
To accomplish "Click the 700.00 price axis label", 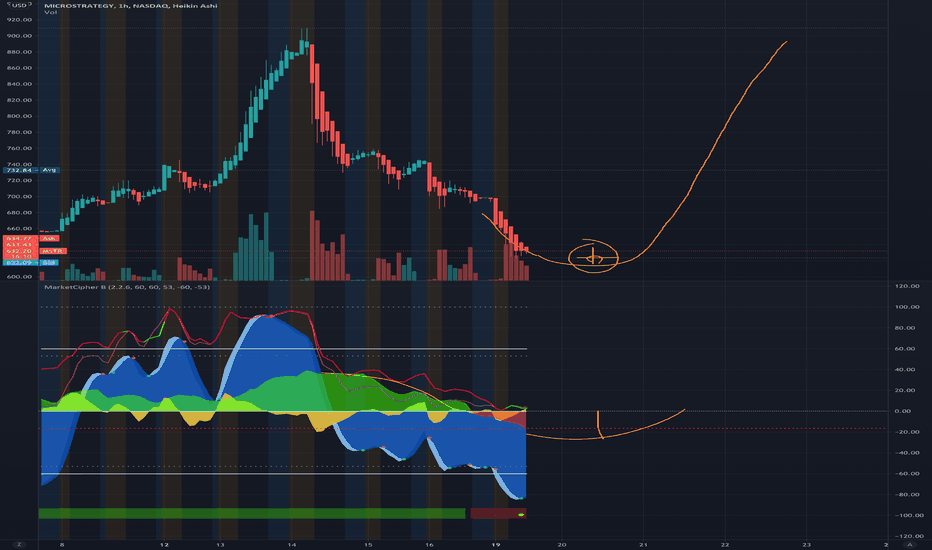I will (20, 196).
